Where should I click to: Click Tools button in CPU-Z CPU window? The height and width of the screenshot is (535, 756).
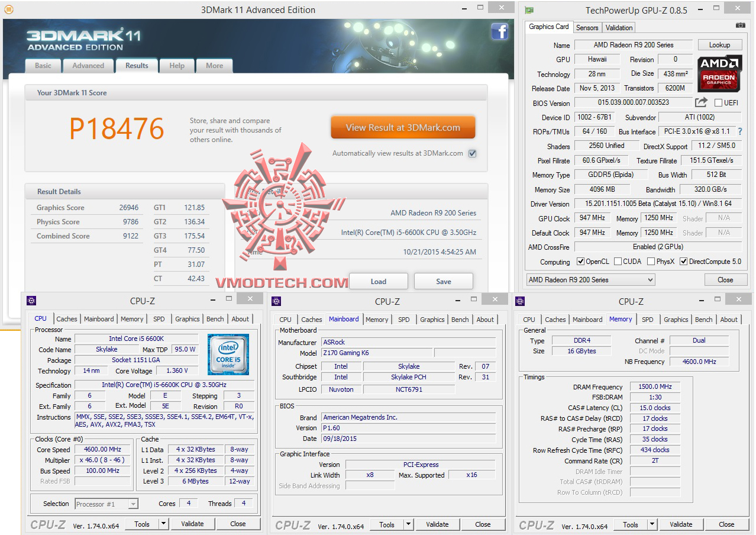pyautogui.click(x=142, y=524)
